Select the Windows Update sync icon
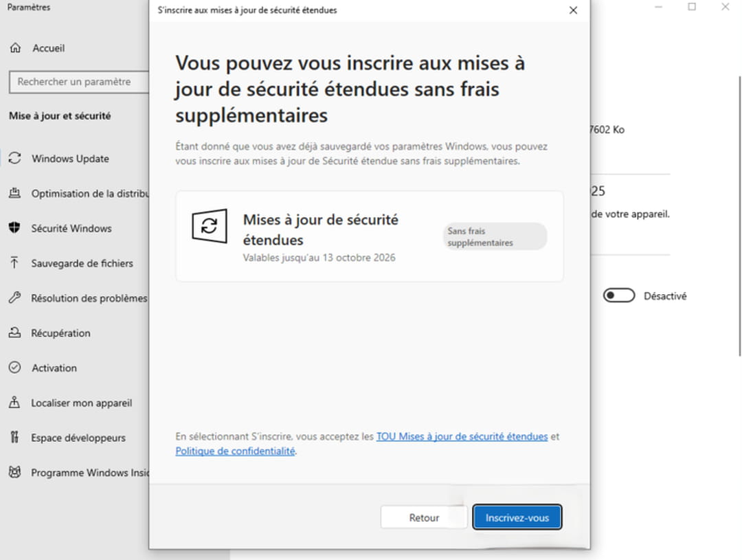Viewport: 742px width, 560px height. [x=14, y=159]
